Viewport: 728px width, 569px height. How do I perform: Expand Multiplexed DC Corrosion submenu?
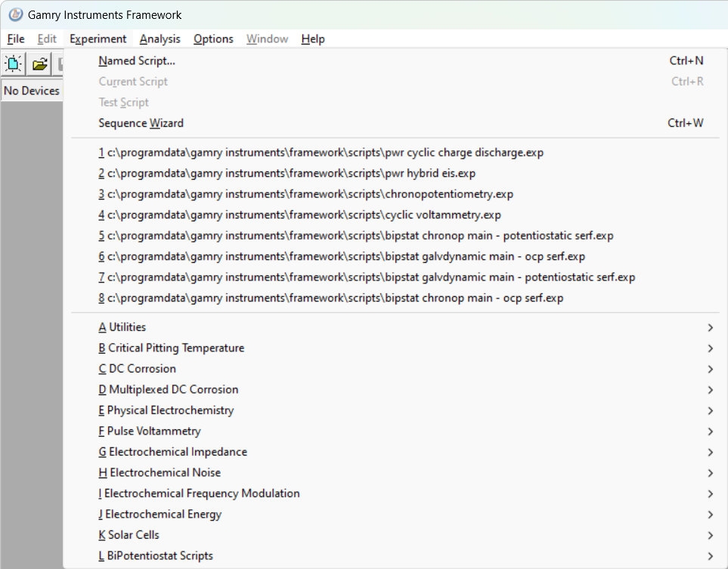click(x=395, y=389)
